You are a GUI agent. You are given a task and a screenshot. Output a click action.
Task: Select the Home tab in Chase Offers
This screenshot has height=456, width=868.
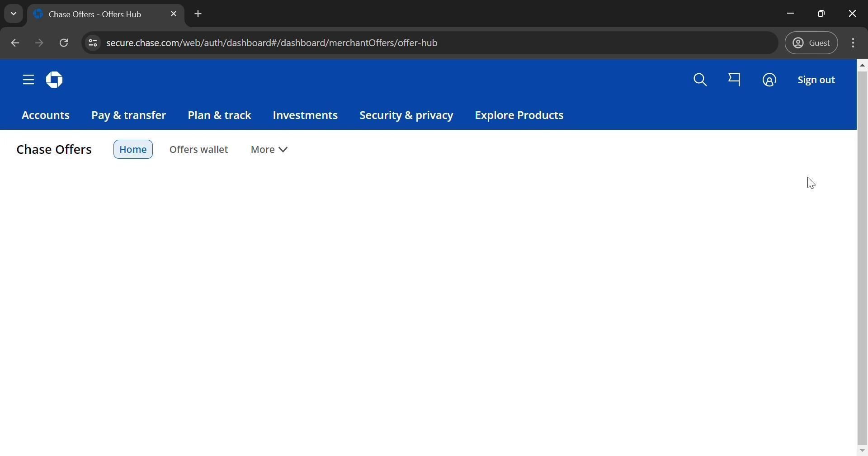[133, 150]
